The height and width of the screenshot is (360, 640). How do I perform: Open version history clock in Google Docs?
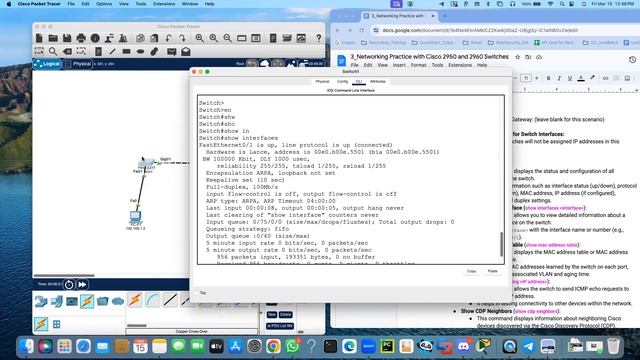point(632,60)
